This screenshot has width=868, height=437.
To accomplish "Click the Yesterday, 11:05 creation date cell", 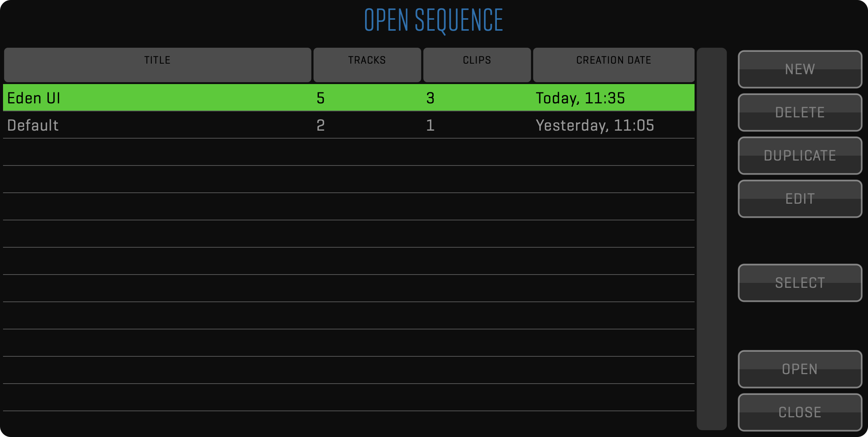I will click(595, 125).
